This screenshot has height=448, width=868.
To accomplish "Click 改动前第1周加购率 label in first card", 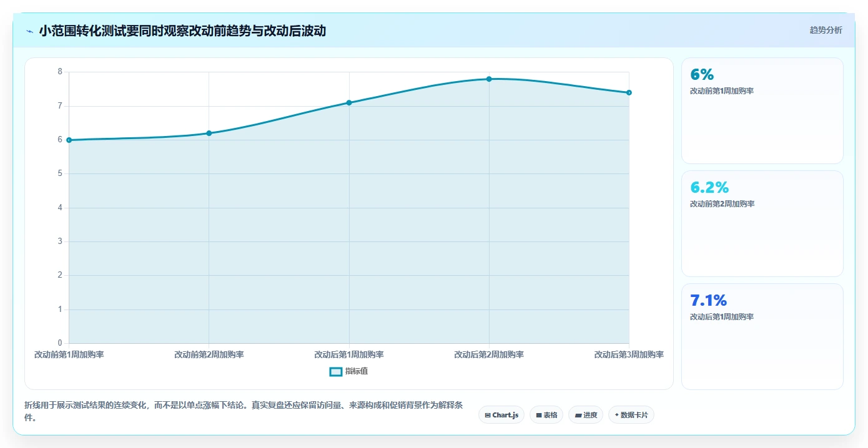I will point(722,91).
